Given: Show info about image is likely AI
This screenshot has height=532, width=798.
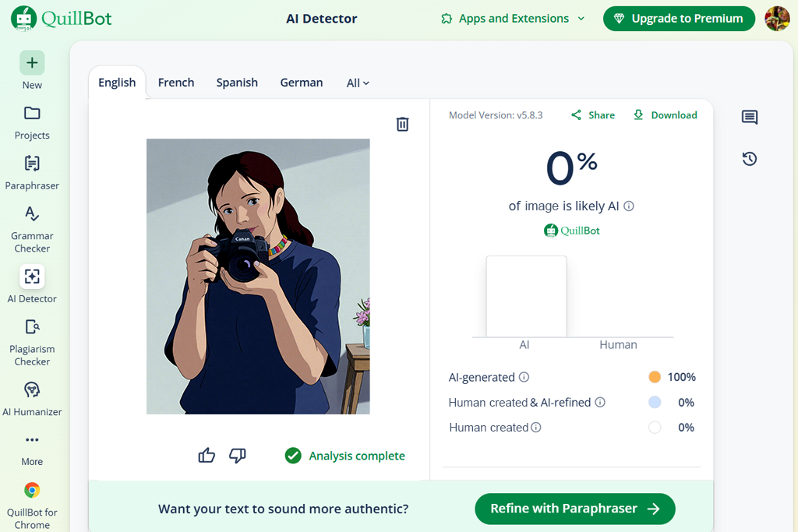Looking at the screenshot, I should tap(629, 206).
